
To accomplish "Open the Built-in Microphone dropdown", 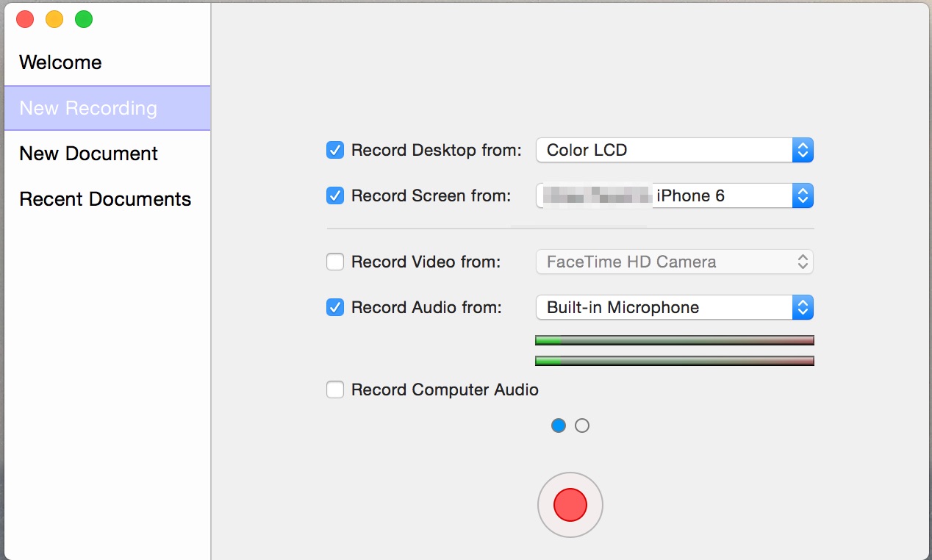I will point(674,307).
